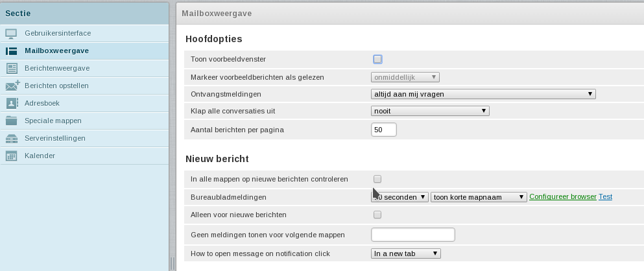
Task: Click the Kalender calendar icon
Action: pyautogui.click(x=12, y=156)
